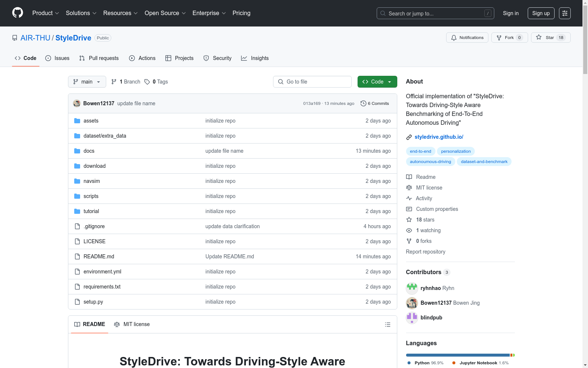Click 'update data clarification' commit message
Image resolution: width=588 pixels, height=368 pixels.
(x=233, y=226)
